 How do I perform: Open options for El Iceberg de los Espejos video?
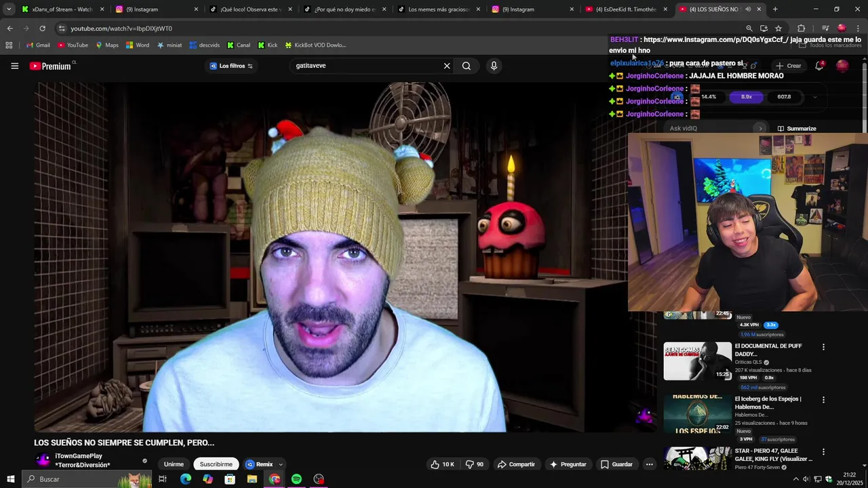pyautogui.click(x=823, y=400)
